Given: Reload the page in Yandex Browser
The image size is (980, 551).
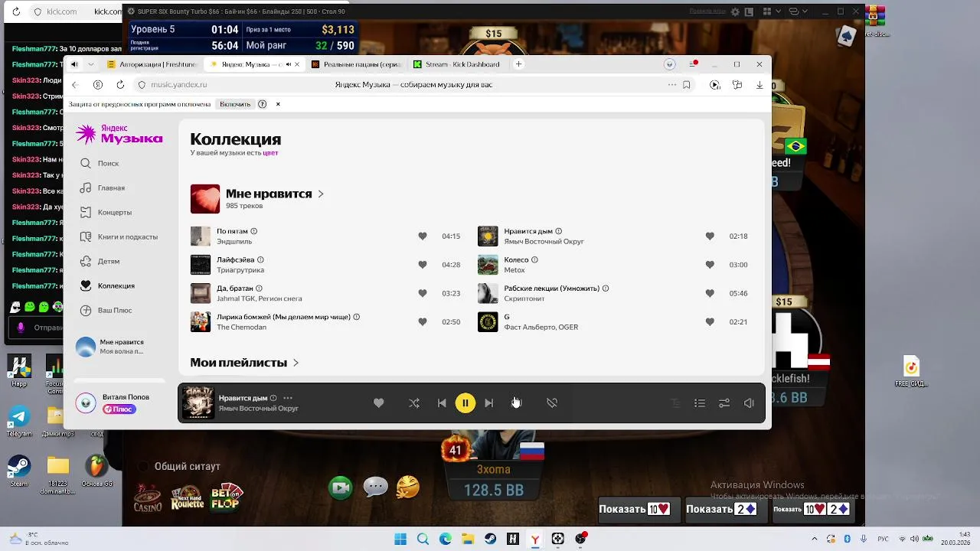Looking at the screenshot, I should click(x=120, y=85).
